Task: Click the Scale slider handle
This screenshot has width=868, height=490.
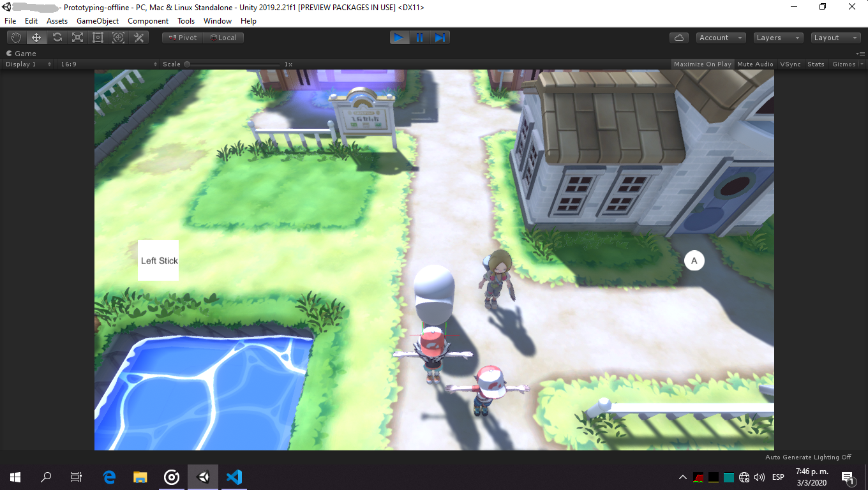Action: 187,64
